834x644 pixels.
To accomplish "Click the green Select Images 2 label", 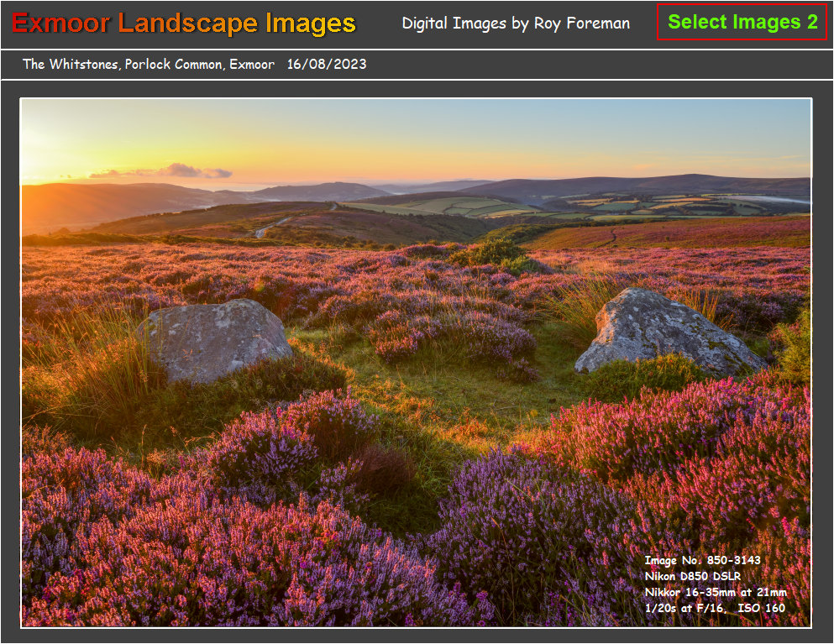I will pyautogui.click(x=743, y=23).
